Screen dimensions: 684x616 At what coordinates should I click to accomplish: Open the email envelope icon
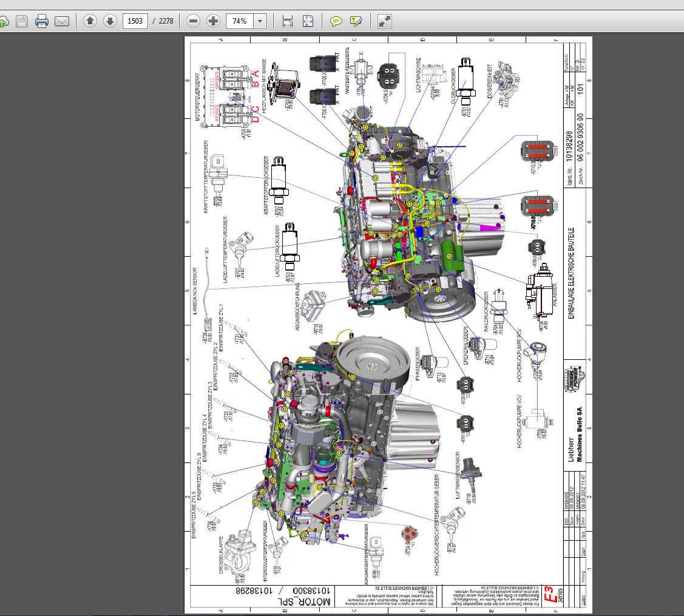point(62,21)
